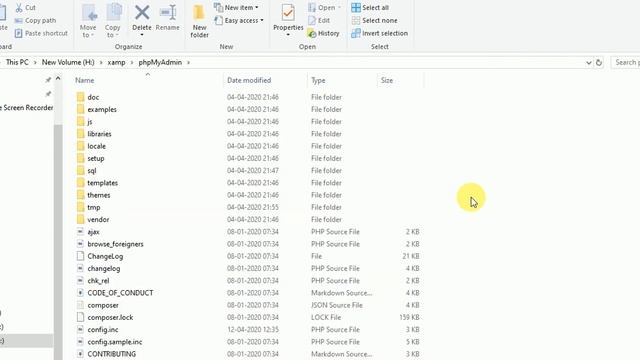Select the browse_foreigners file name
The width and height of the screenshot is (640, 360).
(x=116, y=244)
